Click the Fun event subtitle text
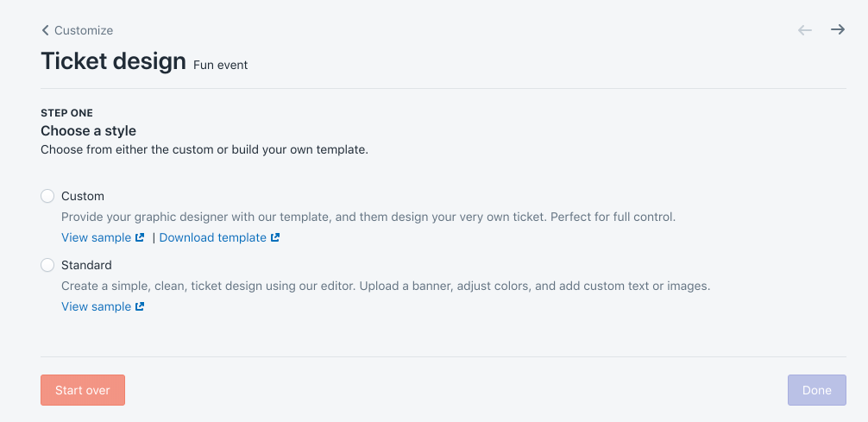 point(220,66)
